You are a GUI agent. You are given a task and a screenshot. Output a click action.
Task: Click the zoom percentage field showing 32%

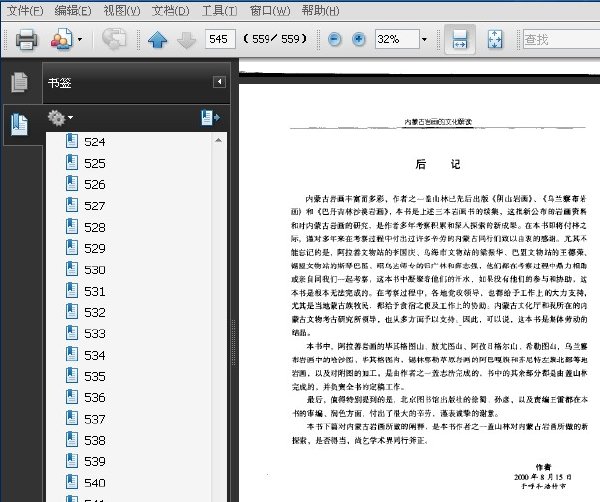pyautogui.click(x=397, y=39)
